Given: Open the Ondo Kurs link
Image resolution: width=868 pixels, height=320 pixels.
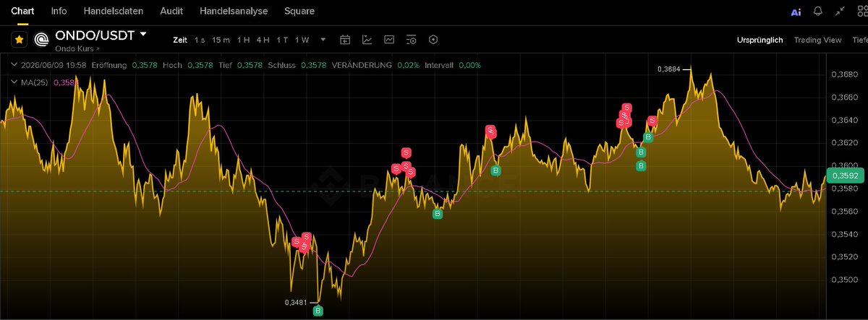Looking at the screenshot, I should click(x=77, y=49).
